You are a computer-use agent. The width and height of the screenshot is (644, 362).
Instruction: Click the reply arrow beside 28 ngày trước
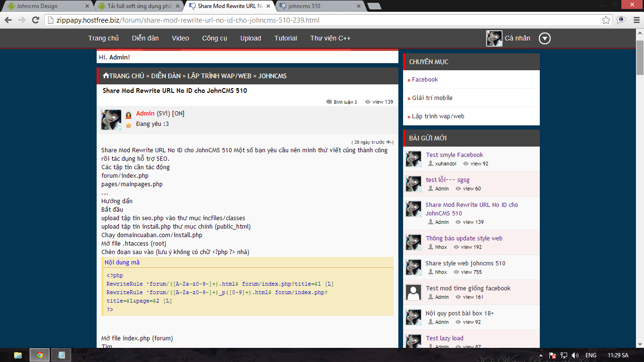[389, 142]
